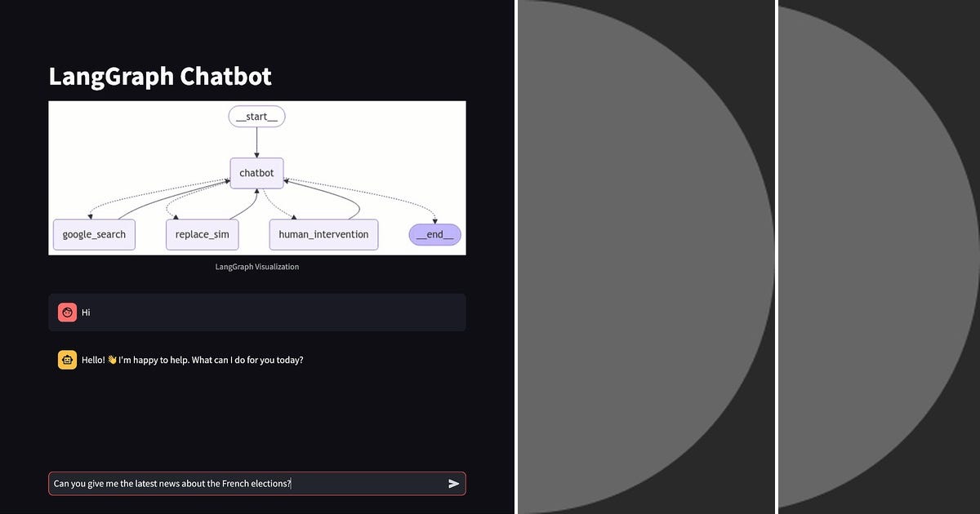Click the "LangGraph Chatbot" heading
This screenshot has height=514, width=980.
pyautogui.click(x=160, y=76)
